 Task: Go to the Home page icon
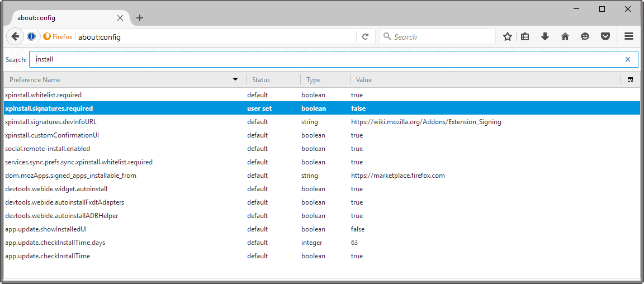(565, 37)
